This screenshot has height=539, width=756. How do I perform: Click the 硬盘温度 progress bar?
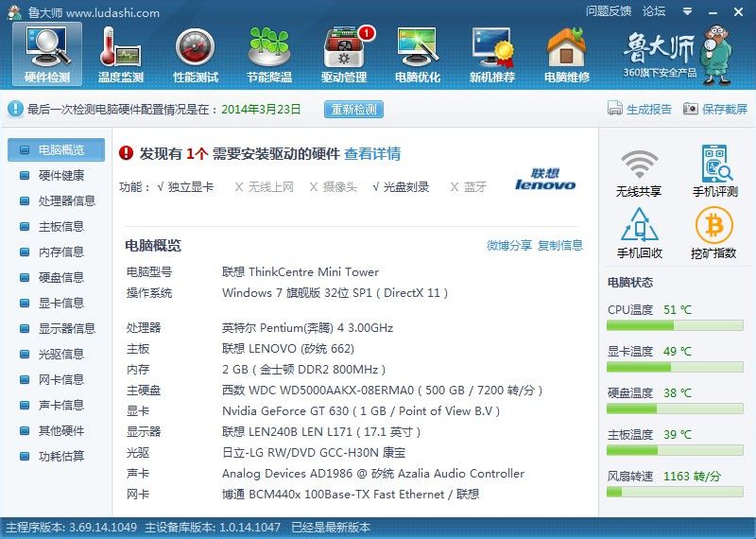pos(675,409)
